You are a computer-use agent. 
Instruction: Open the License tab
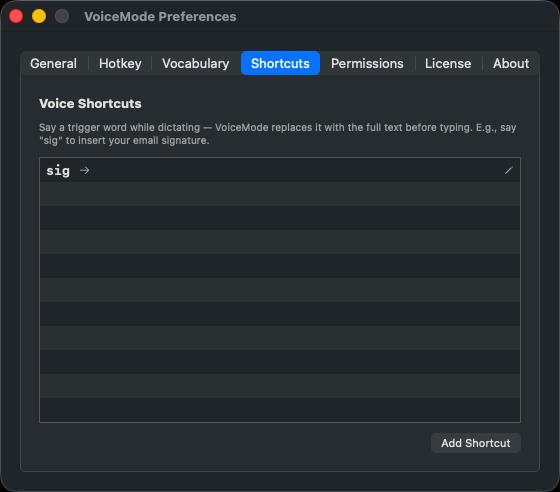pyautogui.click(x=448, y=63)
